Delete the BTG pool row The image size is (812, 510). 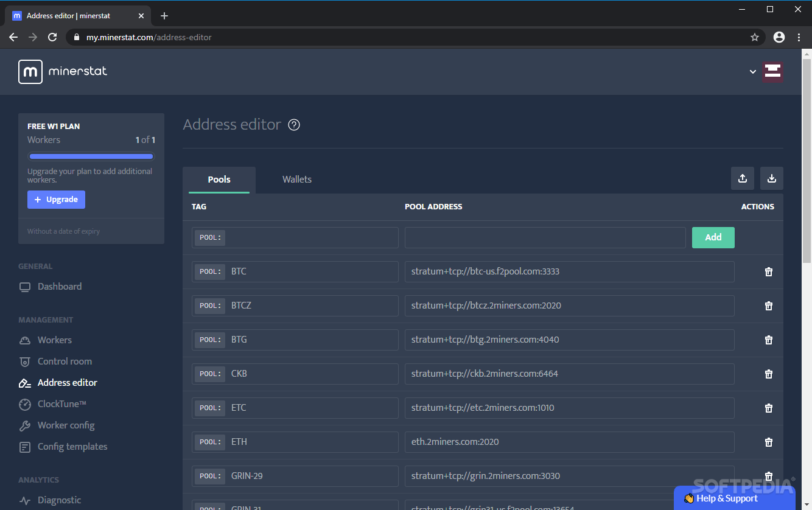click(769, 340)
